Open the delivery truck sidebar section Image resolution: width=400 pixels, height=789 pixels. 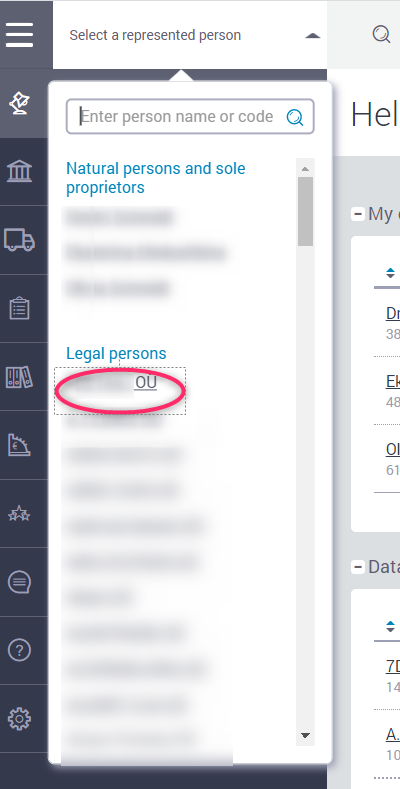(x=20, y=240)
